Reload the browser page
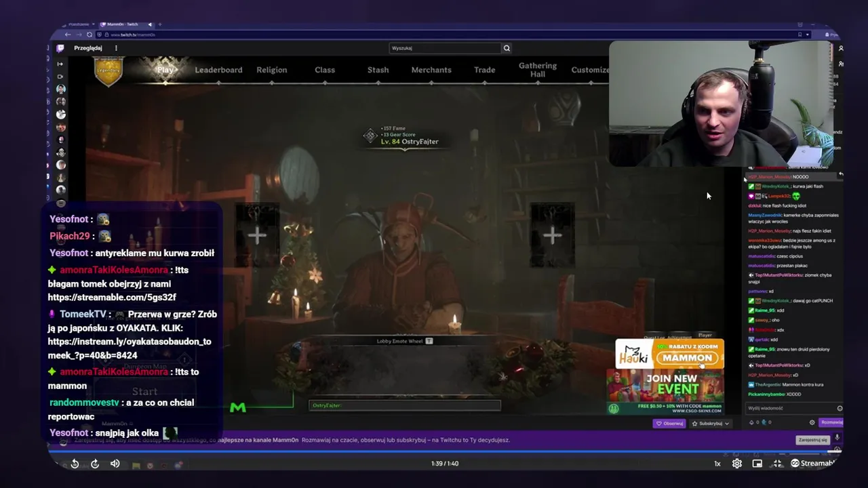868x488 pixels. 90,35
